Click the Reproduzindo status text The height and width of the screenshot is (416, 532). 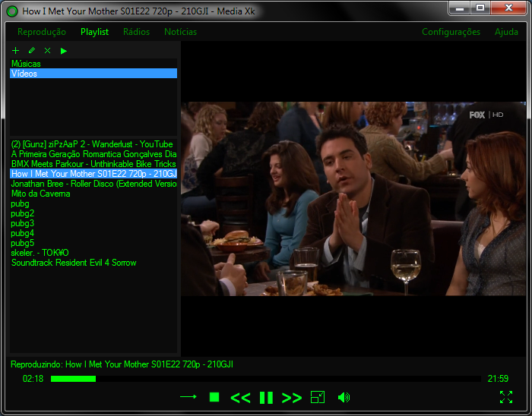pos(122,364)
